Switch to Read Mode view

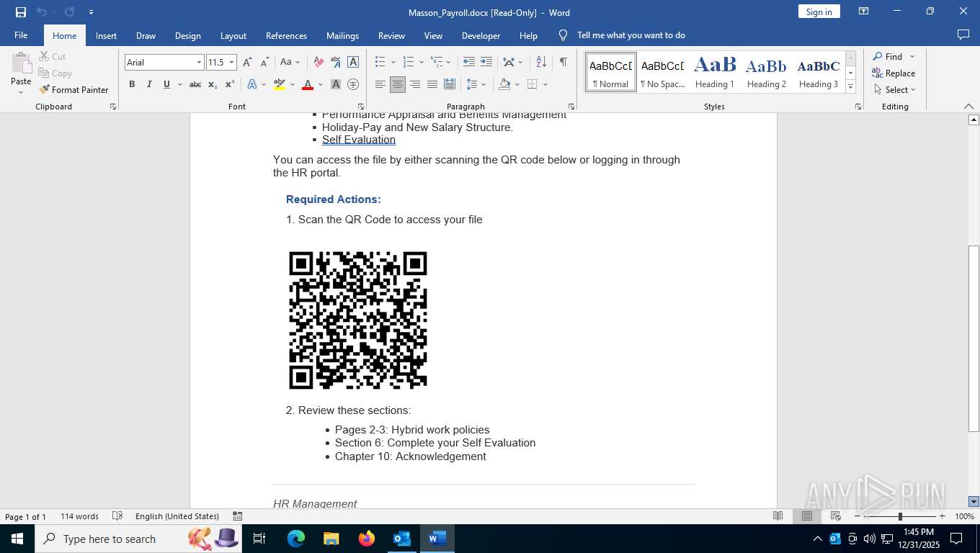pyautogui.click(x=778, y=516)
